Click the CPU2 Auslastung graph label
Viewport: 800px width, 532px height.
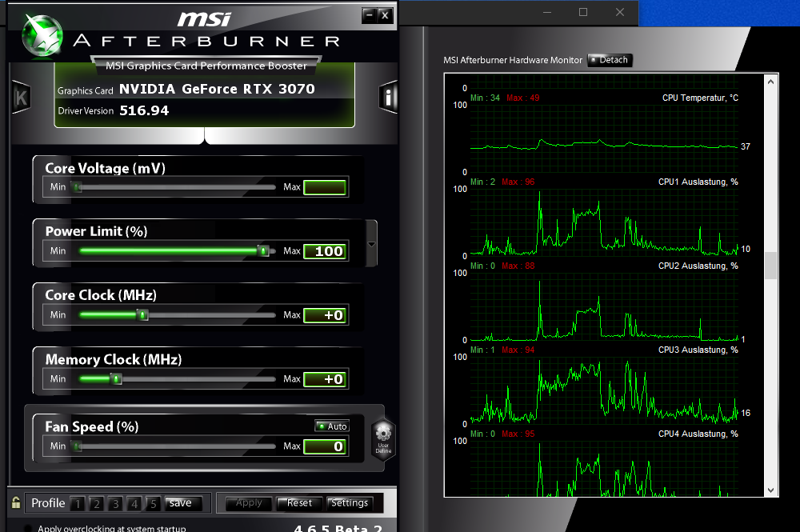(698, 266)
